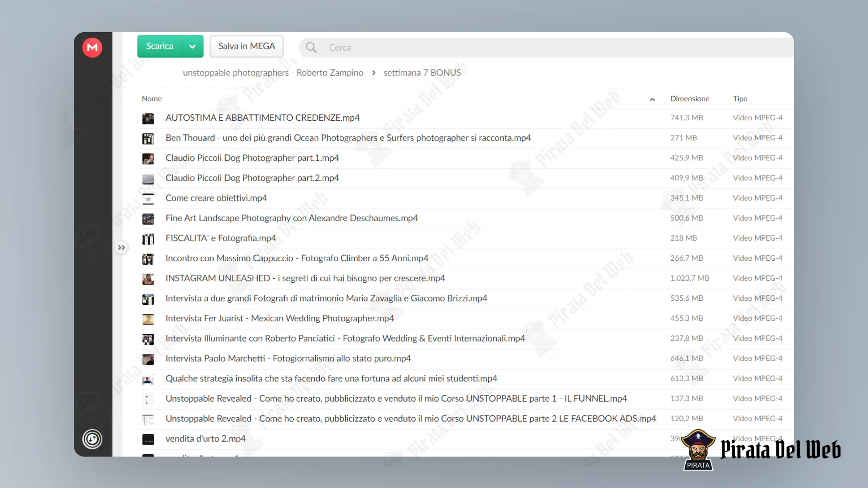Image resolution: width=868 pixels, height=488 pixels.
Task: Click the 646,1 MB size value
Action: (x=686, y=359)
